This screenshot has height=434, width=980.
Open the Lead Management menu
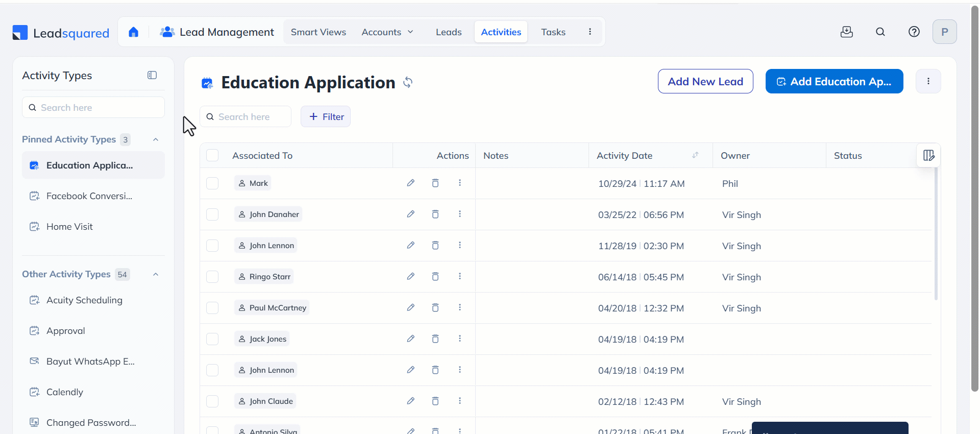(217, 32)
